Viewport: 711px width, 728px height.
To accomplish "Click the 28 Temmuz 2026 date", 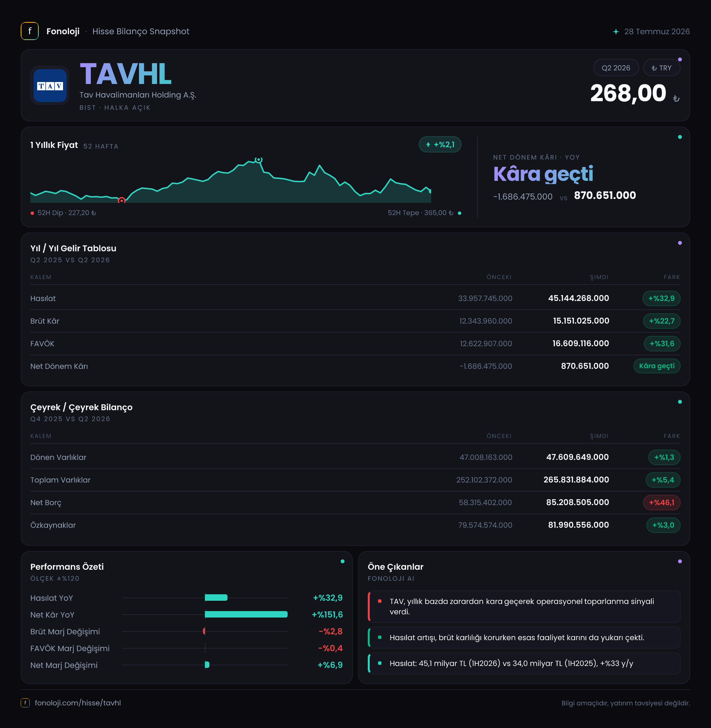I will coord(657,31).
